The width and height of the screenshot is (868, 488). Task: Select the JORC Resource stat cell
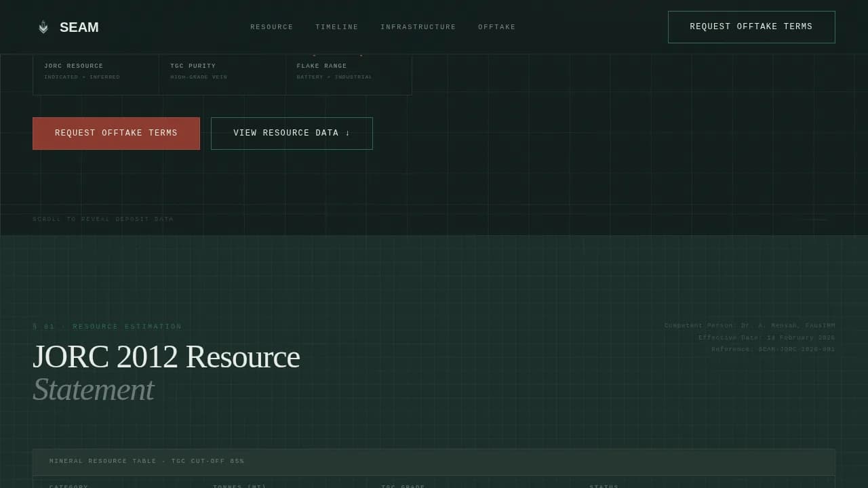tap(96, 71)
